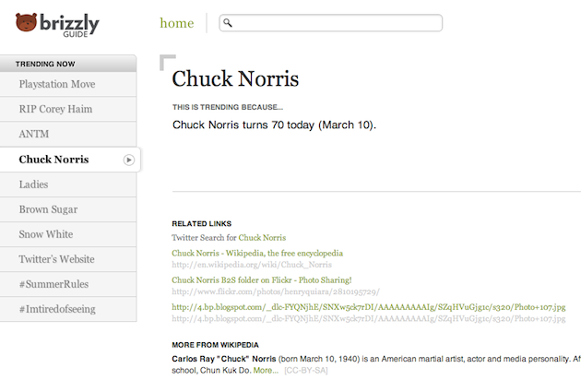Viewport: 581px width, 392px height.
Task: Click the arrow icon beside Chuck Norris
Action: click(x=129, y=160)
